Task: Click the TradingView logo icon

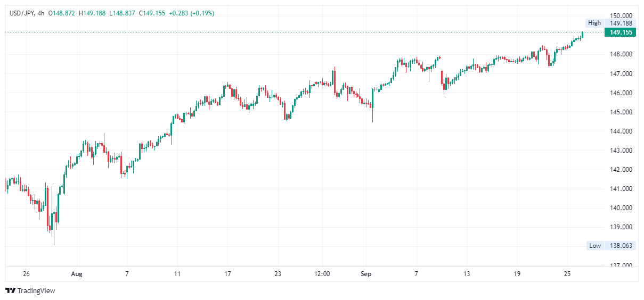Action: 10,291
